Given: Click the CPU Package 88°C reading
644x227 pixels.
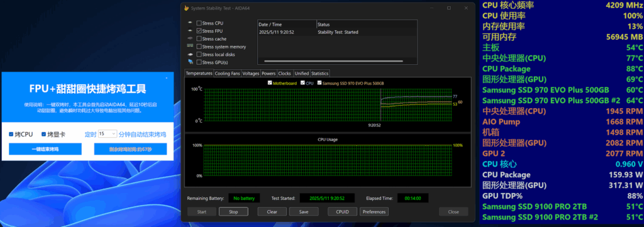Looking at the screenshot, I should (x=563, y=69).
